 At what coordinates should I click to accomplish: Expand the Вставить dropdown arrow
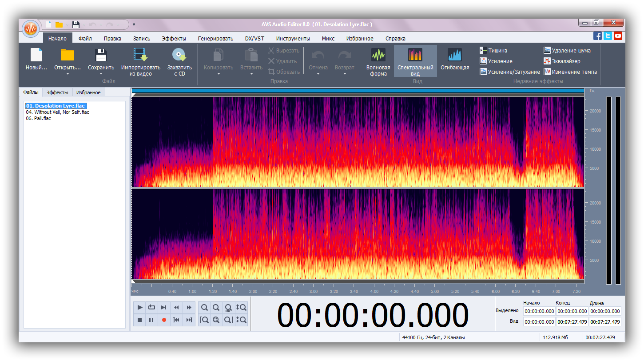tap(251, 74)
